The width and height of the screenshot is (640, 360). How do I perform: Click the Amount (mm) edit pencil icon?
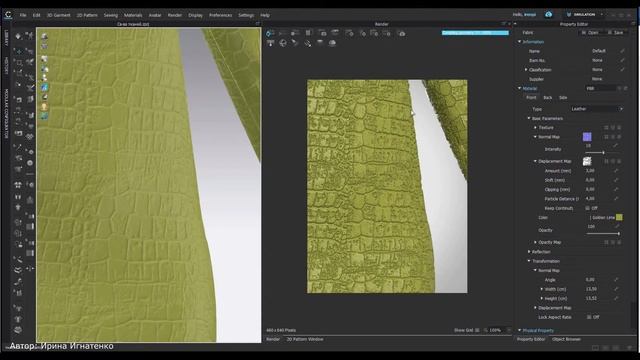(x=616, y=171)
